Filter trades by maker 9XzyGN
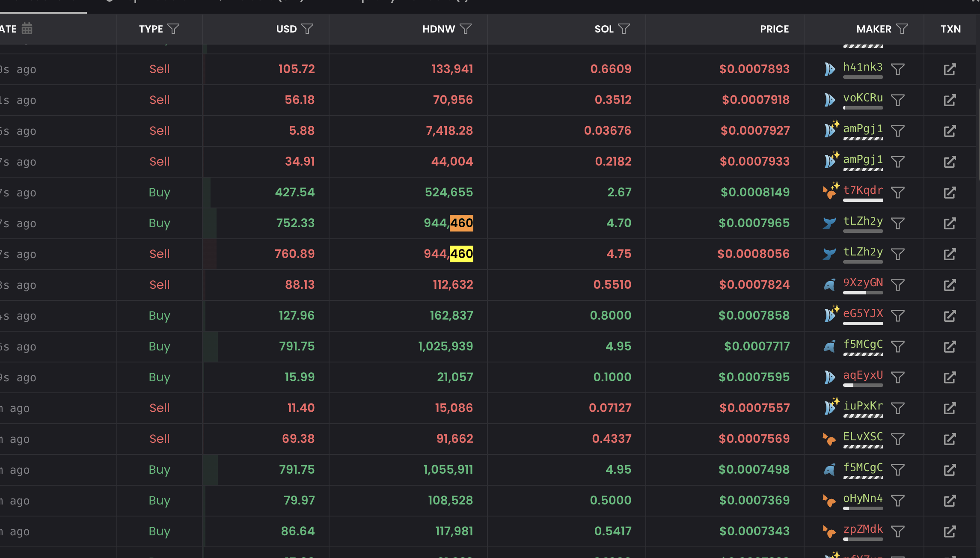980x558 pixels. pos(898,285)
